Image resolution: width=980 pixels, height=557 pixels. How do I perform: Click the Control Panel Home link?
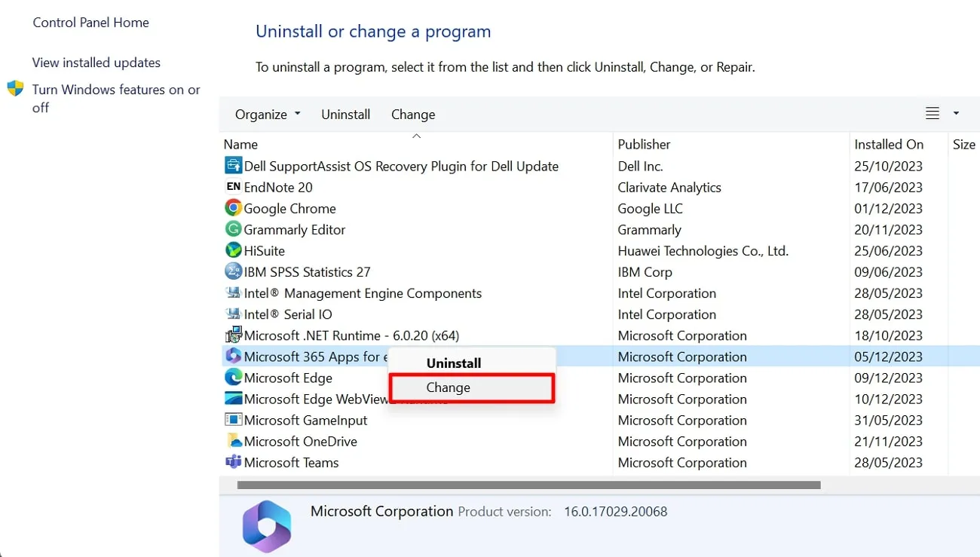(90, 23)
